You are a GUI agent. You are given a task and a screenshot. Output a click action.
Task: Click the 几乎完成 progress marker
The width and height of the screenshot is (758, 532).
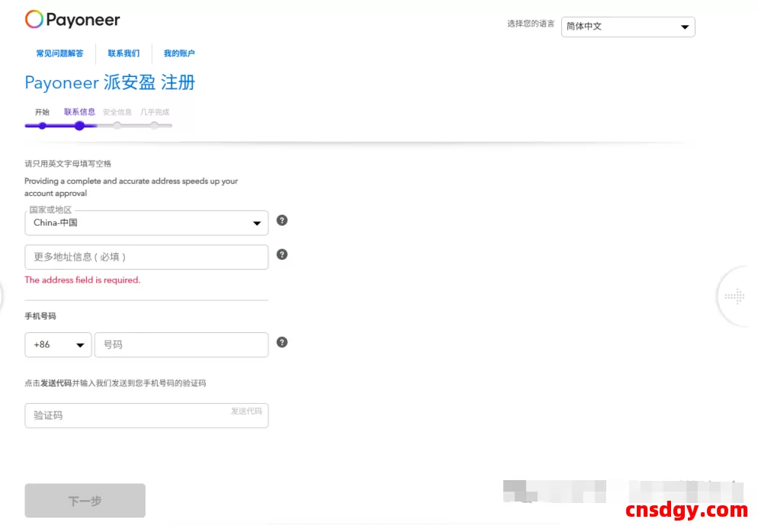(x=156, y=125)
